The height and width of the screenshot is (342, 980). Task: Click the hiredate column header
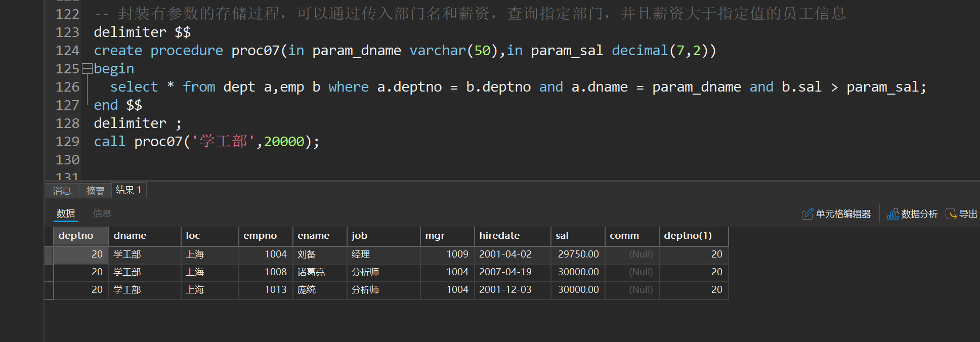513,236
